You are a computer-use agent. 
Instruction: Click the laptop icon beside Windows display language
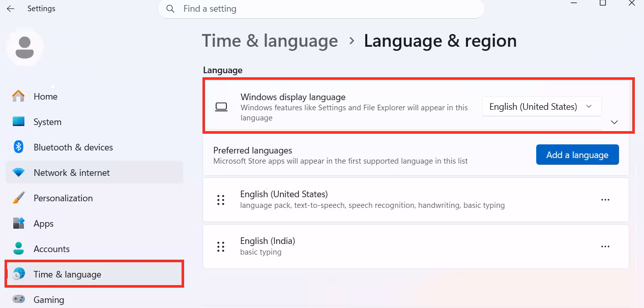(x=221, y=107)
